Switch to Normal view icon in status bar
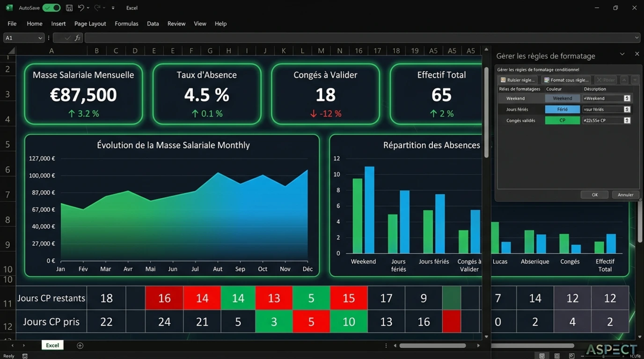Viewport: 644px width, 359px height. coord(542,356)
